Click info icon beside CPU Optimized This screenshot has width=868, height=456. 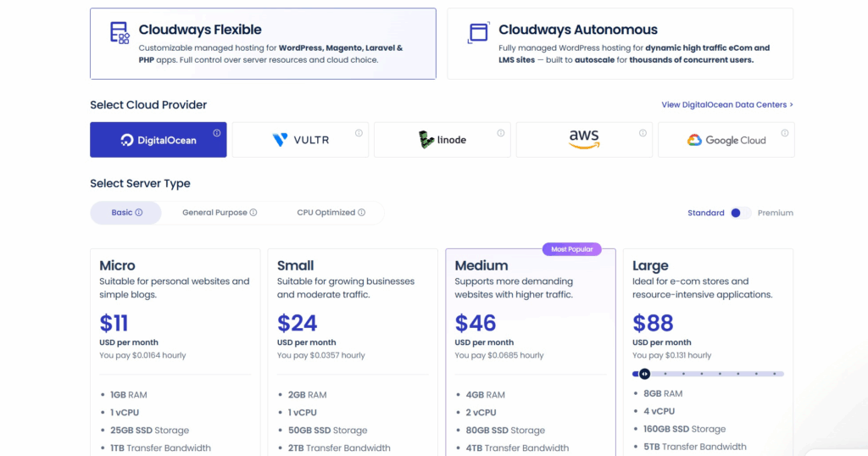[x=362, y=213]
